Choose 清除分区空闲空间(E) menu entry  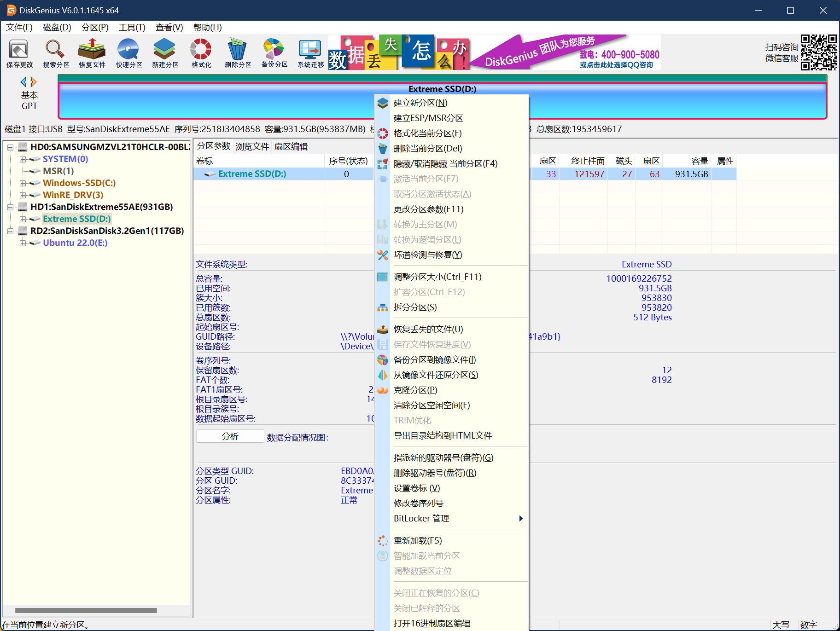tap(452, 405)
